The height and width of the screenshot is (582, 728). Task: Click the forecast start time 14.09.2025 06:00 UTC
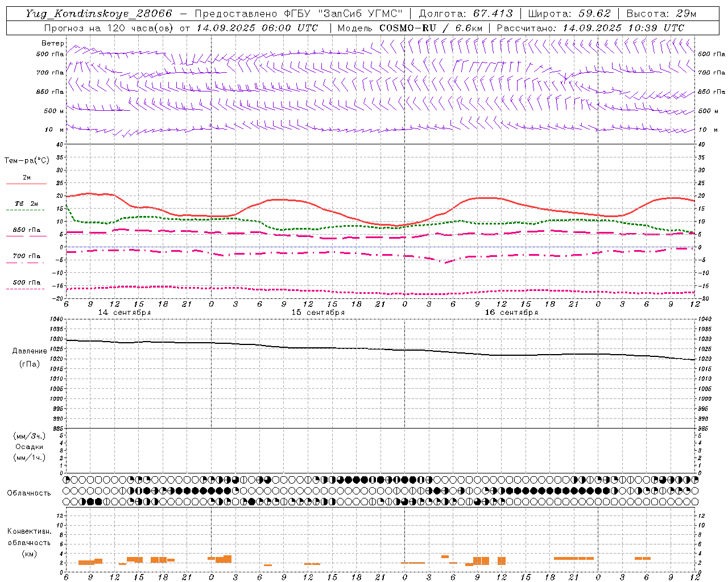[x=257, y=28]
